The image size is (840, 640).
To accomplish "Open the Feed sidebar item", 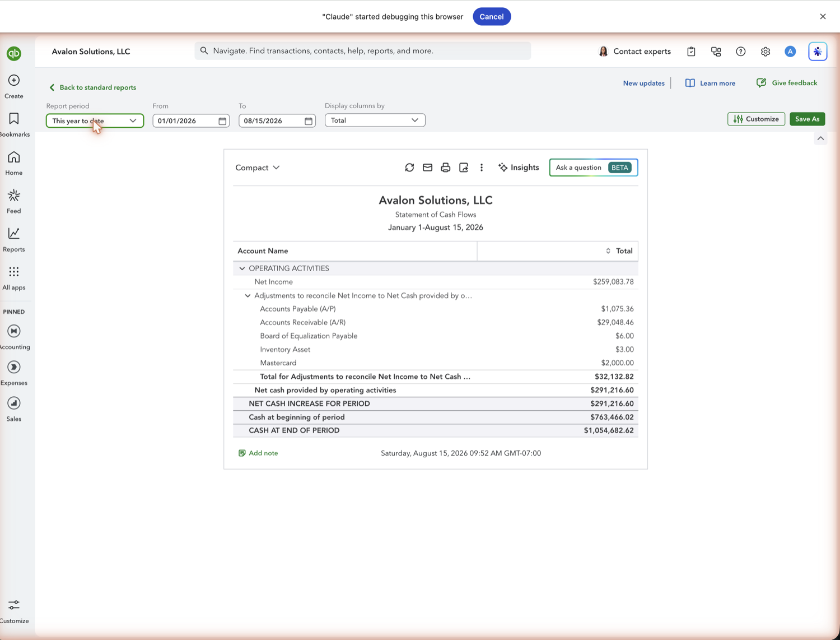I will coord(14,201).
